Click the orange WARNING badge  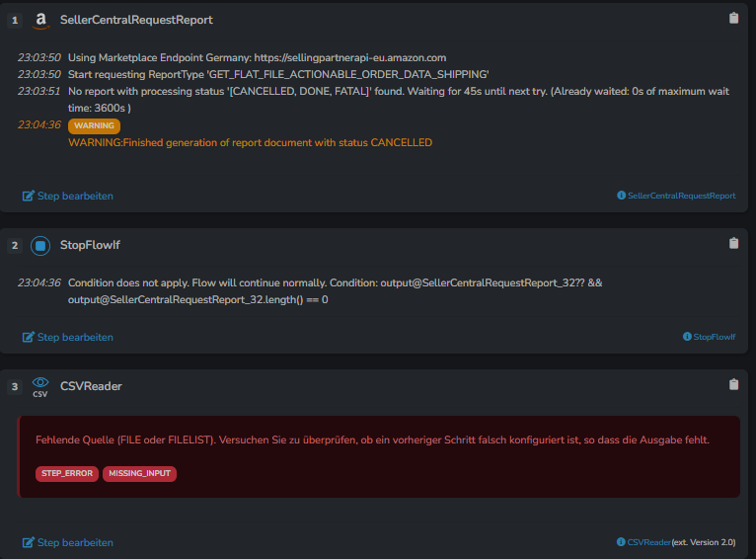[x=94, y=125]
